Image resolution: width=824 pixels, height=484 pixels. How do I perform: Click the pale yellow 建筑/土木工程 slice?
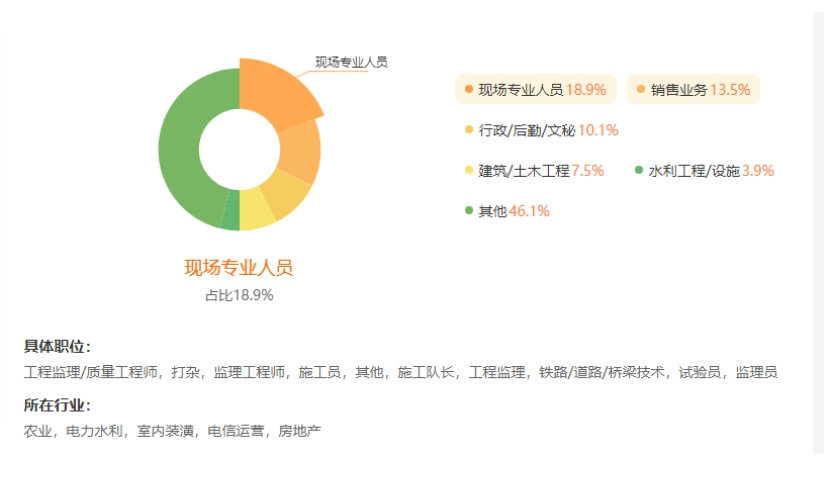click(x=255, y=209)
